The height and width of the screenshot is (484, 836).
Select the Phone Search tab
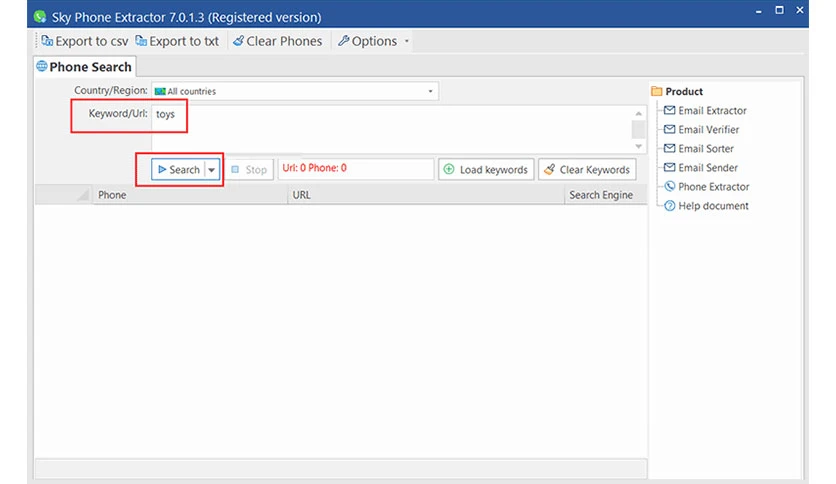click(x=84, y=67)
